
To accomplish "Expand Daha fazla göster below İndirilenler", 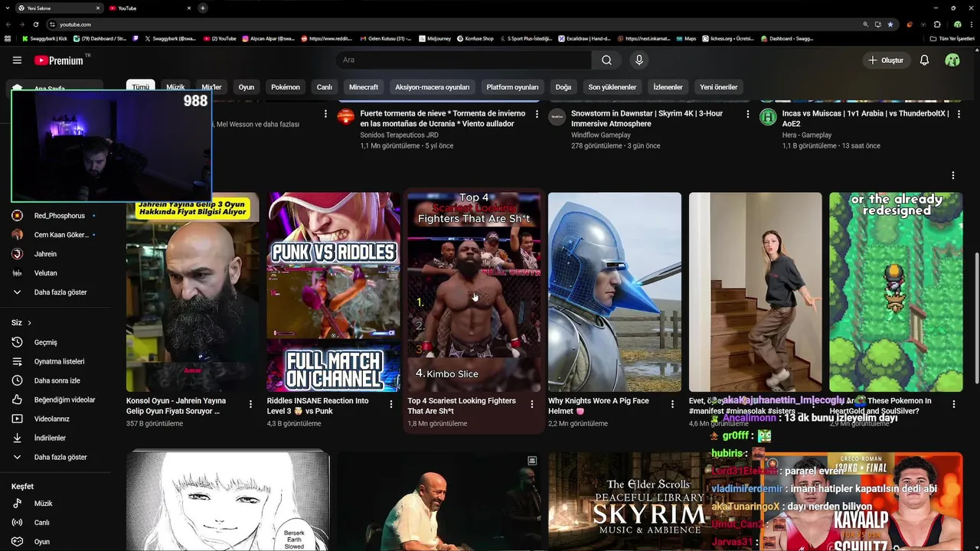I will click(55, 457).
